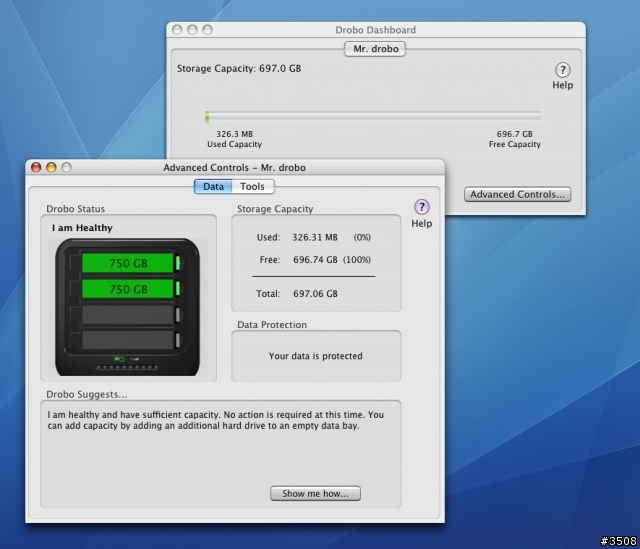
Task: Close the Advanced Controls window
Action: (x=36, y=167)
